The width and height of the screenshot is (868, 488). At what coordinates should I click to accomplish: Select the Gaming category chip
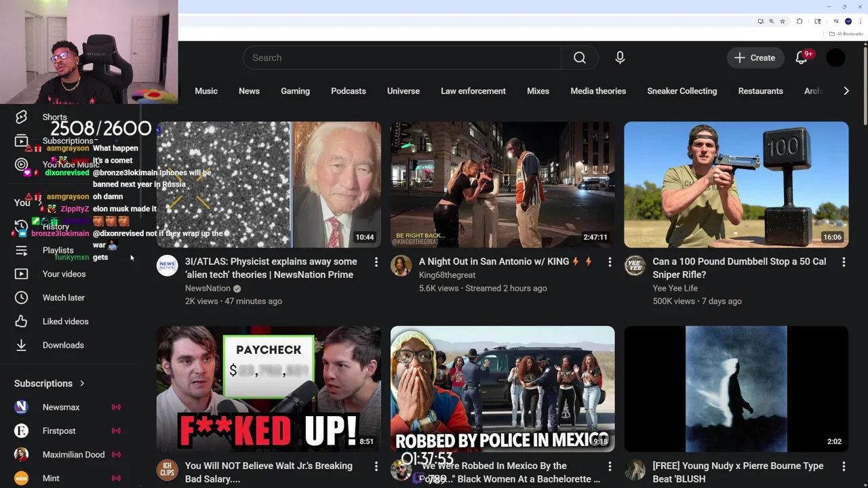point(295,91)
